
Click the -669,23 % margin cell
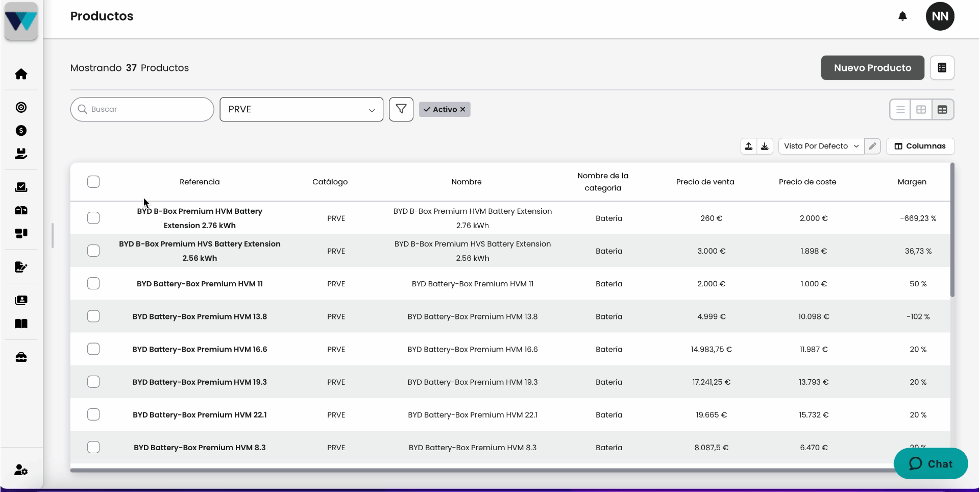pyautogui.click(x=918, y=218)
